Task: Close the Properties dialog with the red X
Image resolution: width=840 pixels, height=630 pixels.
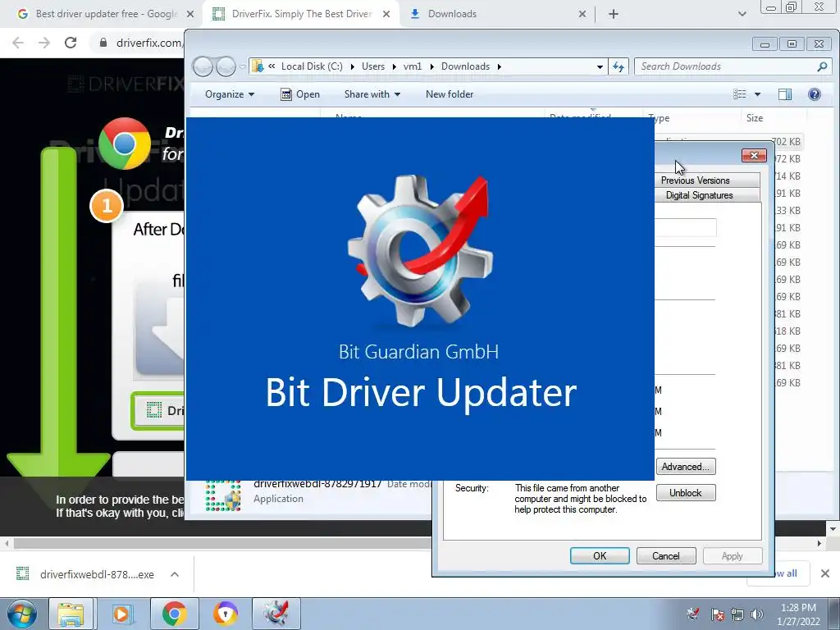Action: pos(754,155)
